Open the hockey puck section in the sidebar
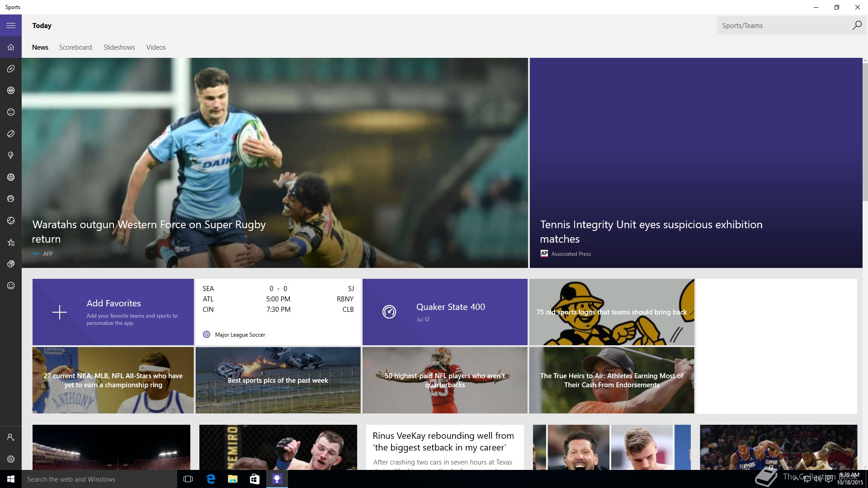 pyautogui.click(x=11, y=134)
